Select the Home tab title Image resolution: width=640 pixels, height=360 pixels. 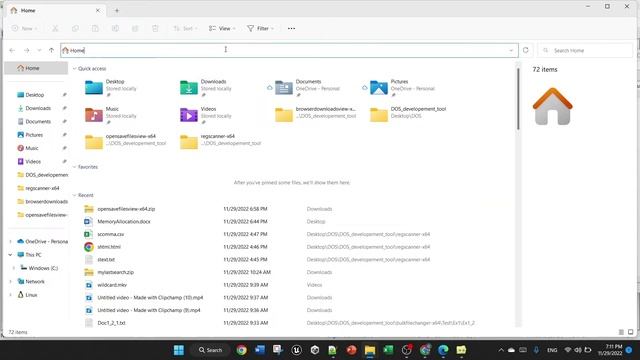pyautogui.click(x=28, y=11)
